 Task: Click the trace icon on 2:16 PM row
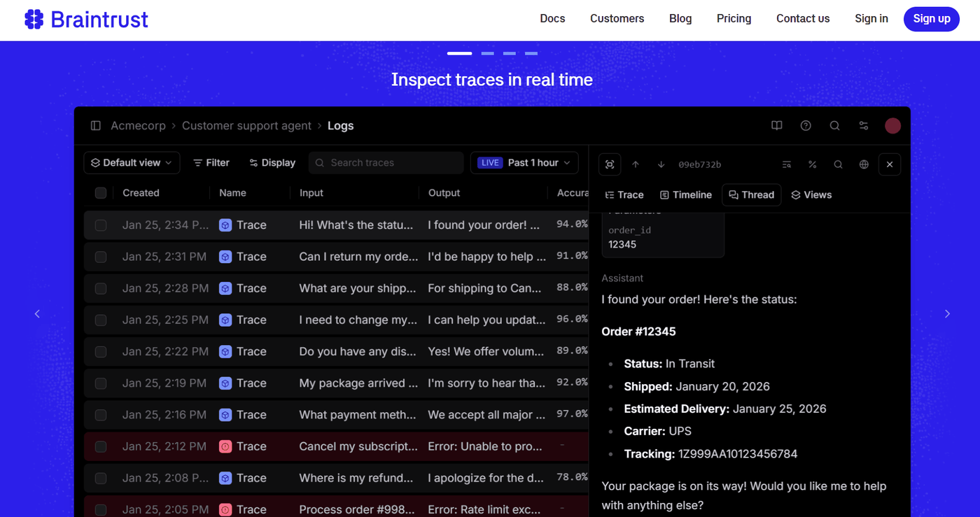click(x=225, y=415)
